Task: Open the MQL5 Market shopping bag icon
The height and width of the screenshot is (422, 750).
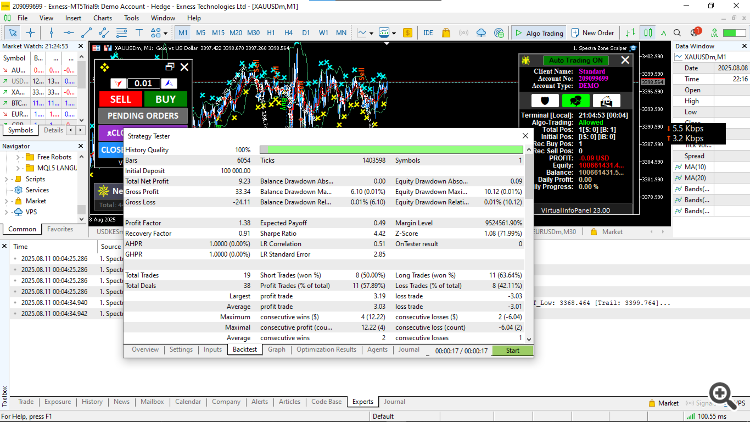Action: point(446,33)
